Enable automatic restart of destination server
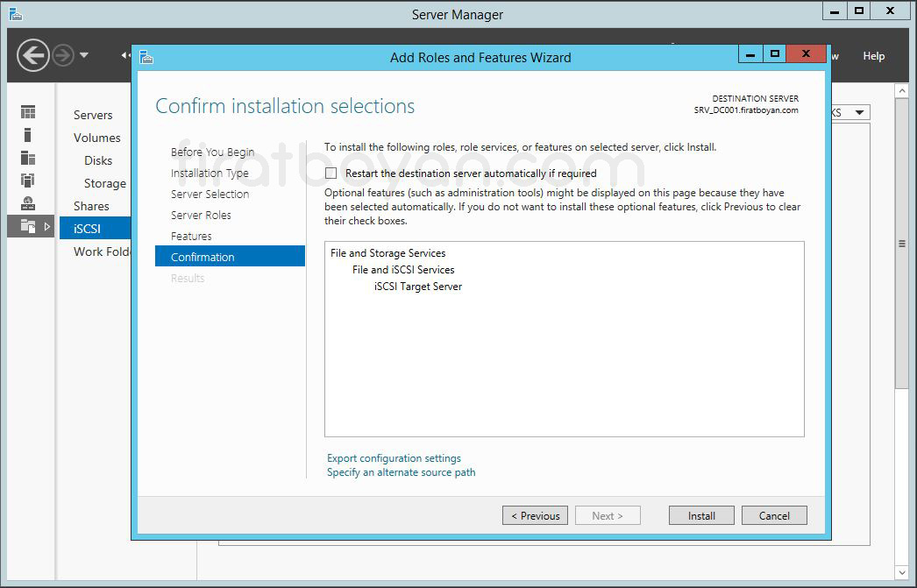This screenshot has height=588, width=917. tap(331, 173)
